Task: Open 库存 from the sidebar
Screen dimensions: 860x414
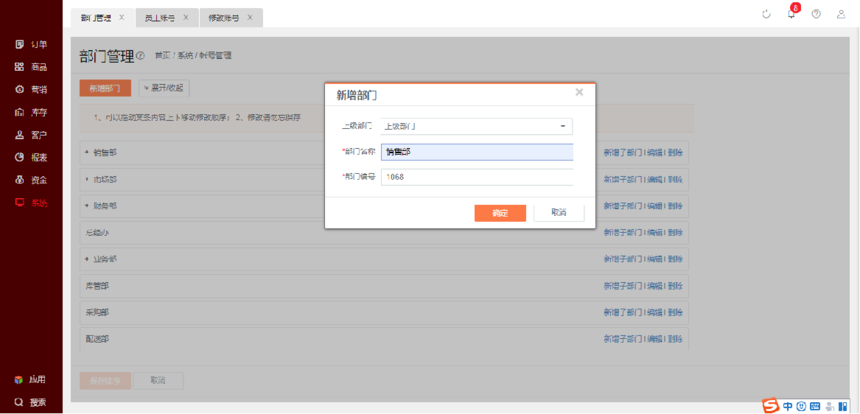Action: (31, 112)
